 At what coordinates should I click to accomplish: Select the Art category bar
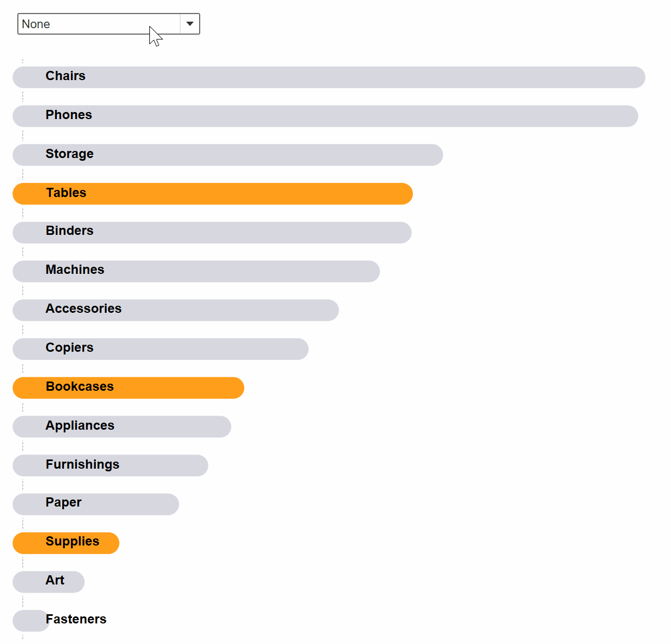point(48,582)
